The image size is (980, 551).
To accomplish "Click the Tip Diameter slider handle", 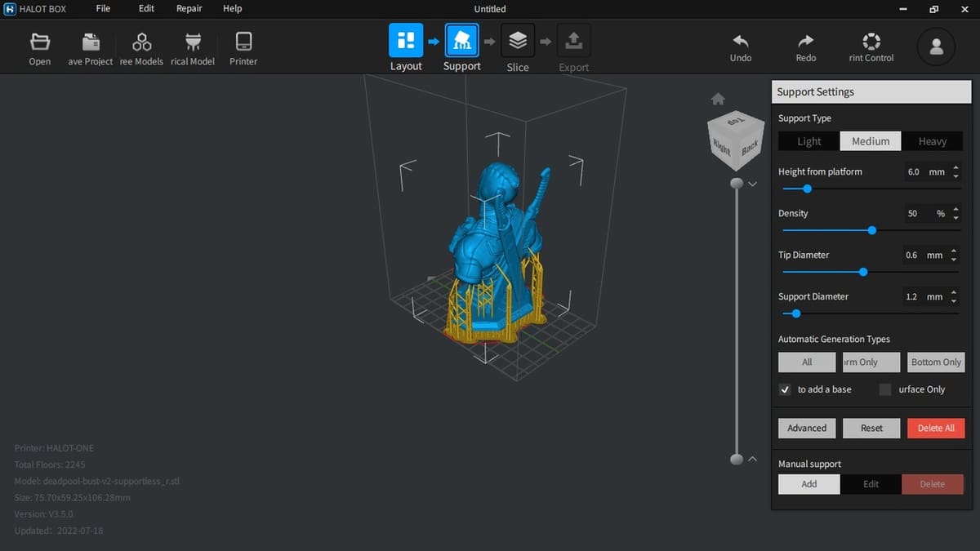I will 863,272.
